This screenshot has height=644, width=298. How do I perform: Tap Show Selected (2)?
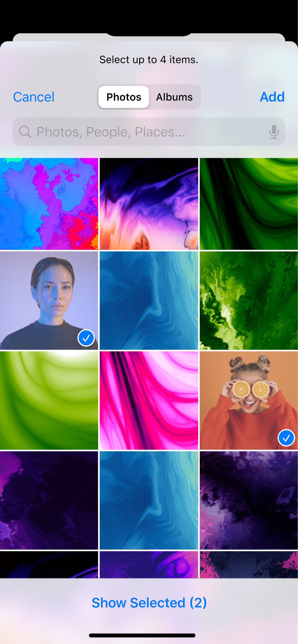149,603
